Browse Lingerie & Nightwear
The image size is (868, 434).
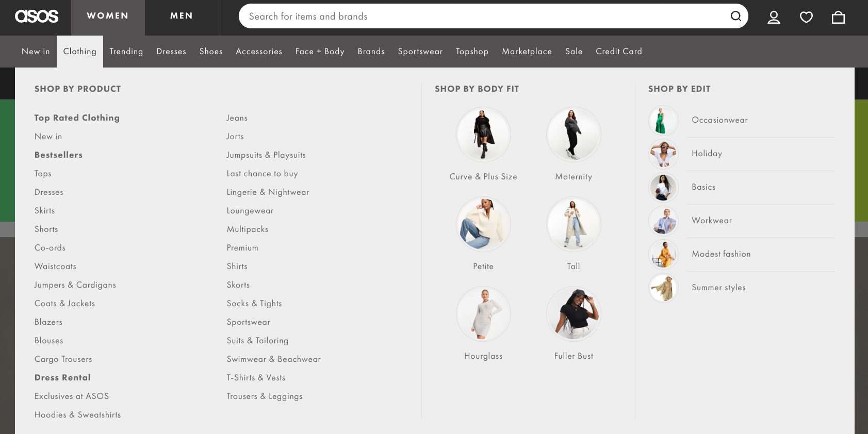tap(268, 192)
